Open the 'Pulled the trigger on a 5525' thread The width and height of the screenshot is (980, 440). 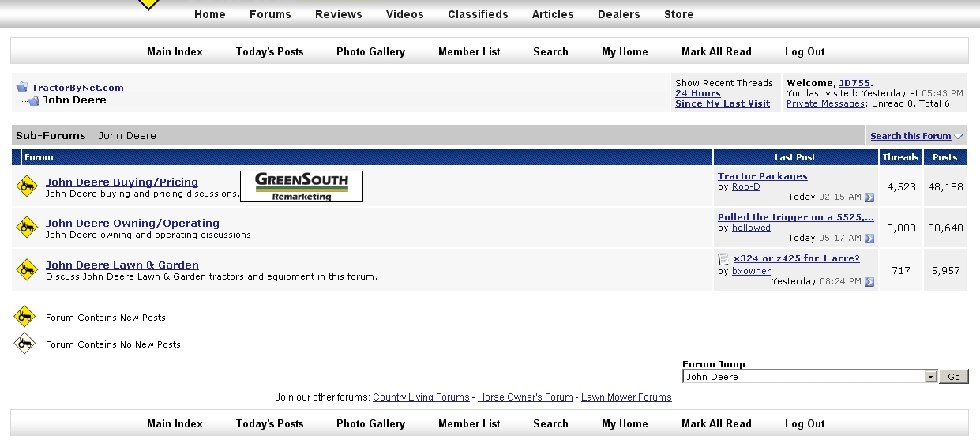tap(796, 217)
